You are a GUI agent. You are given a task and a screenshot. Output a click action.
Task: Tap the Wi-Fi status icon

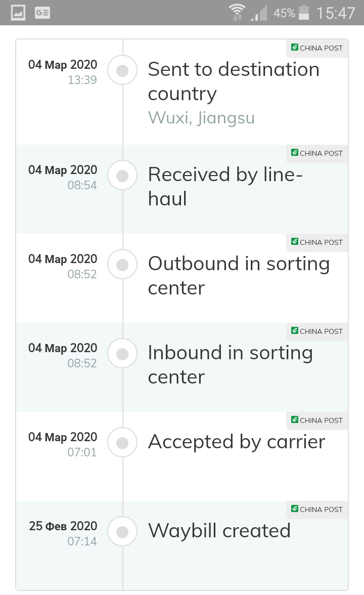coord(236,13)
